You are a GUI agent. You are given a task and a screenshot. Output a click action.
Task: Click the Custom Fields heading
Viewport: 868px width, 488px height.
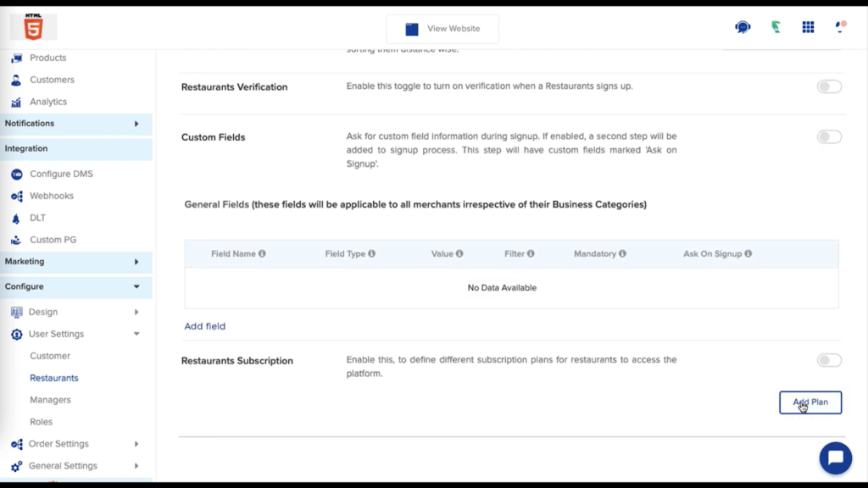tap(213, 137)
